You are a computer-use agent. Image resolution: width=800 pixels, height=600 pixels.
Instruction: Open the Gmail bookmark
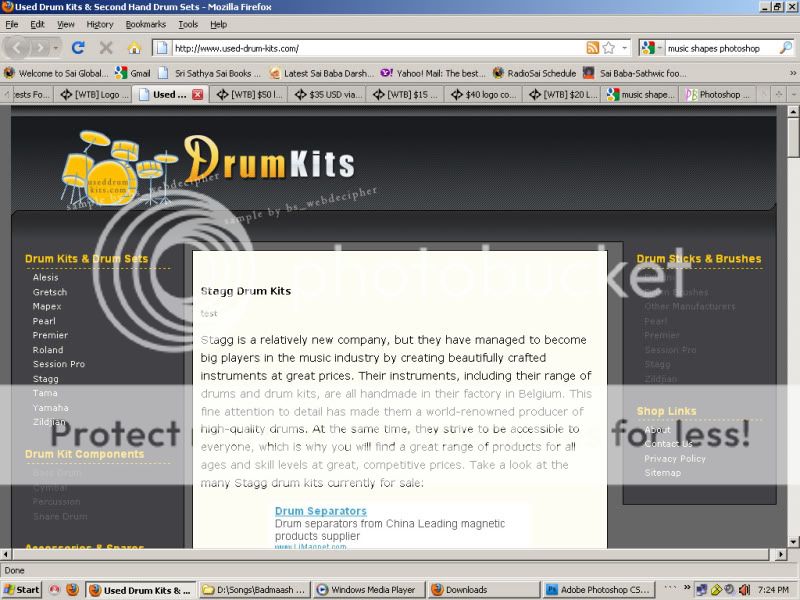click(133, 73)
